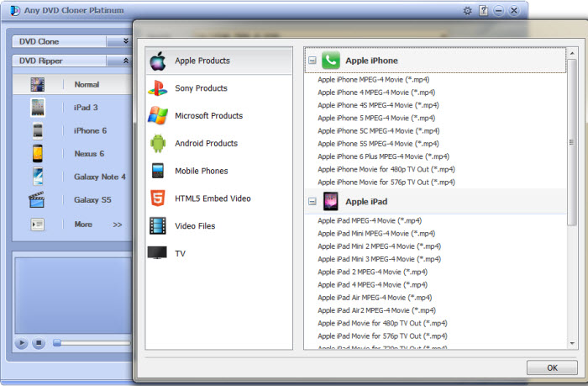
Task: Select Apple iPad Air MPEG-4 Movie
Action: (375, 298)
